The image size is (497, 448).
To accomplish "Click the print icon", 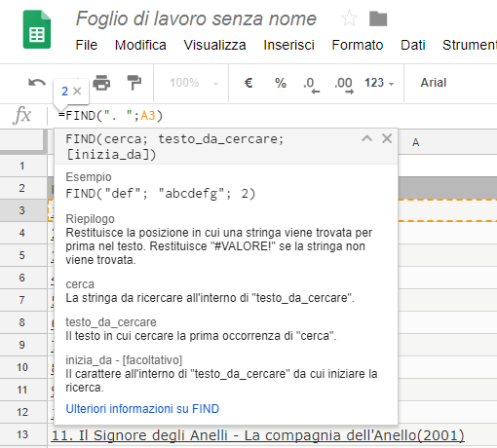I will tap(101, 83).
